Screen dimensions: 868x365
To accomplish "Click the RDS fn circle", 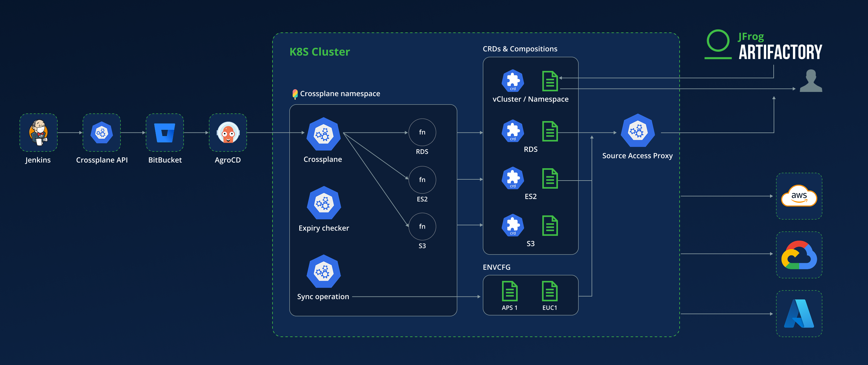I will 422,132.
